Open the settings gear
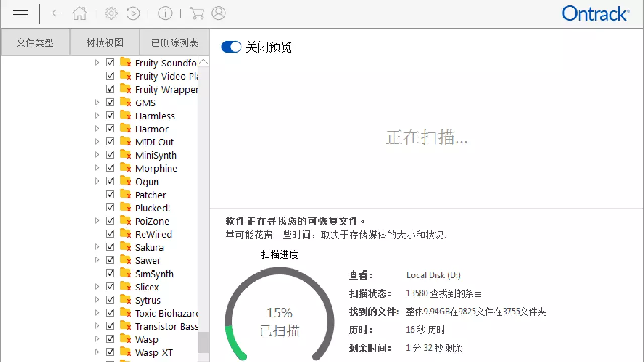The image size is (644, 362). point(111,14)
